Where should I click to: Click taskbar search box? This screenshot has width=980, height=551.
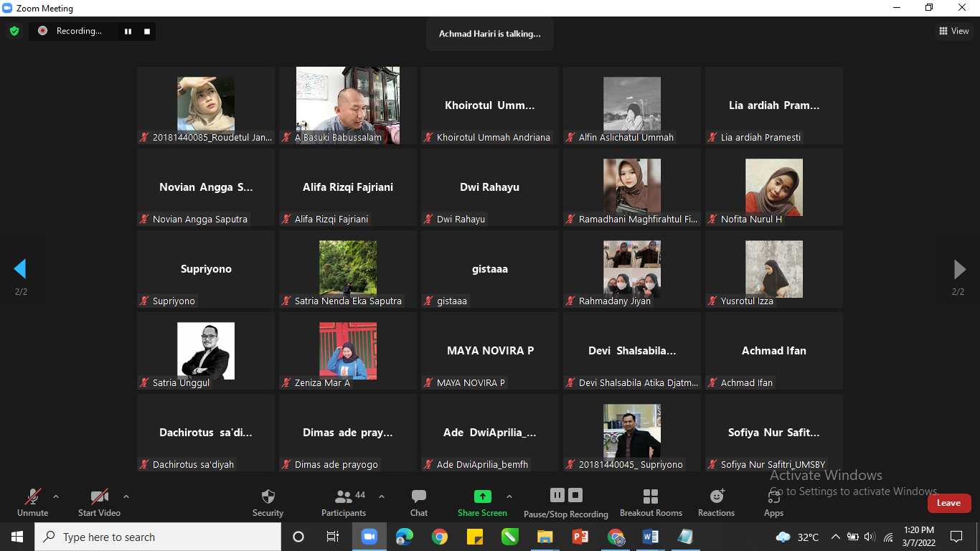click(x=158, y=537)
